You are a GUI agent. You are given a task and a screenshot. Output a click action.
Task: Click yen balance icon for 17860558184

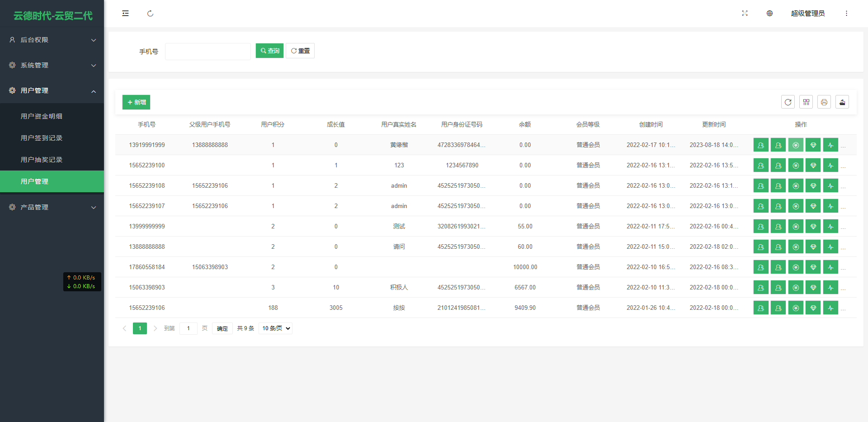point(796,267)
